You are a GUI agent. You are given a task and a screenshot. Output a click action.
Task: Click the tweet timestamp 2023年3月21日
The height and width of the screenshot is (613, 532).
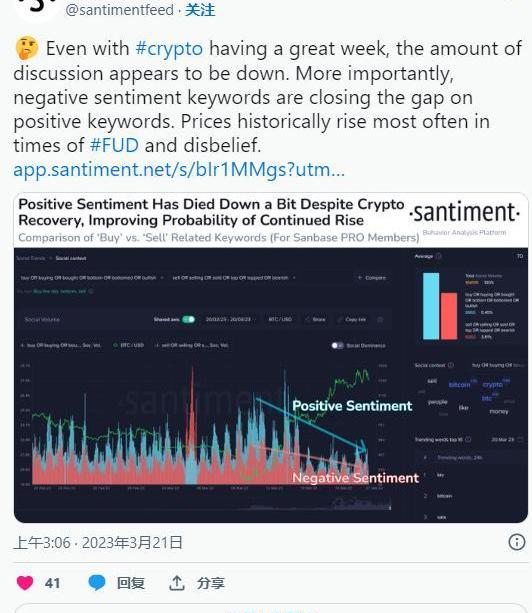[x=132, y=543]
